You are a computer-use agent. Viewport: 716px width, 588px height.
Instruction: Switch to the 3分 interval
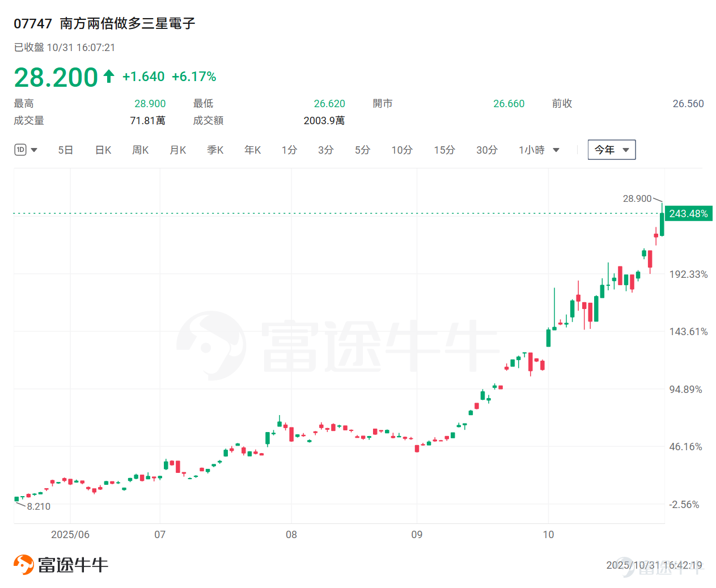point(325,150)
